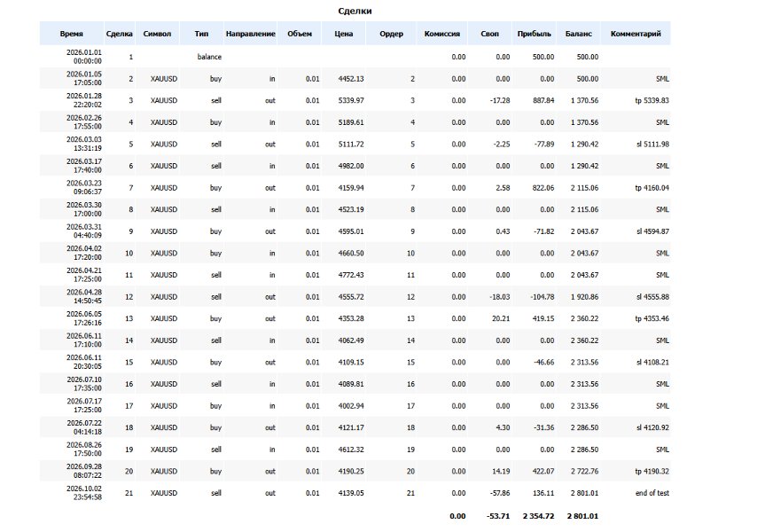Select profit value -104.78
773x532 pixels.
tap(543, 297)
